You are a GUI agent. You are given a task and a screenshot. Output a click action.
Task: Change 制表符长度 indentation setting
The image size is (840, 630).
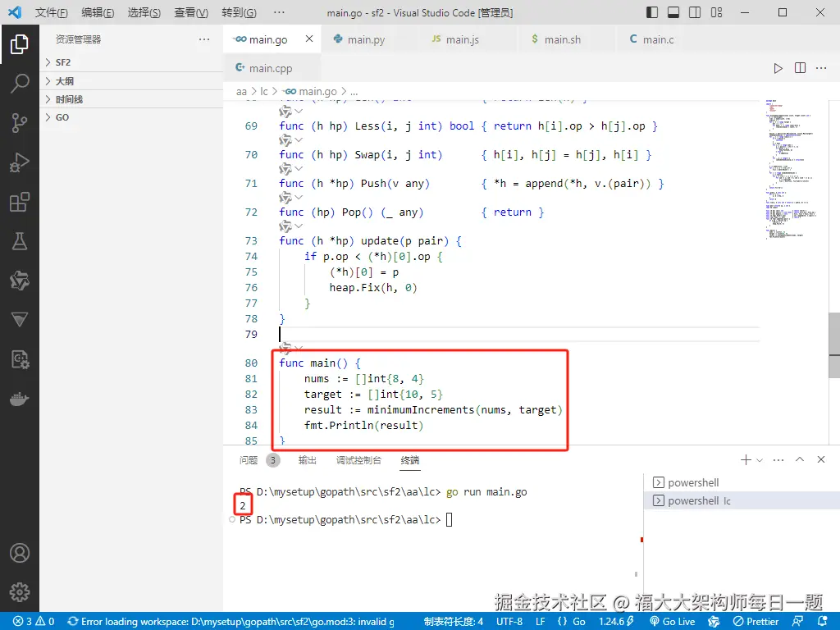click(453, 622)
